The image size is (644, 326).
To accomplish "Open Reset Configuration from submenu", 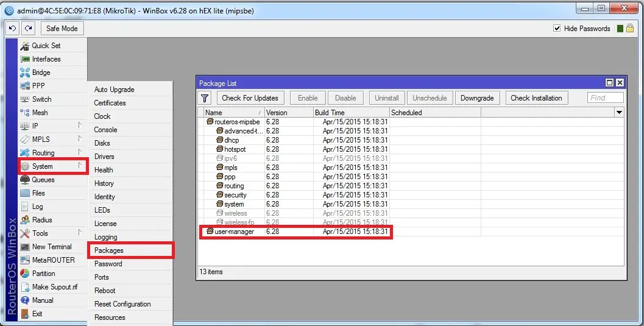I will click(131, 304).
